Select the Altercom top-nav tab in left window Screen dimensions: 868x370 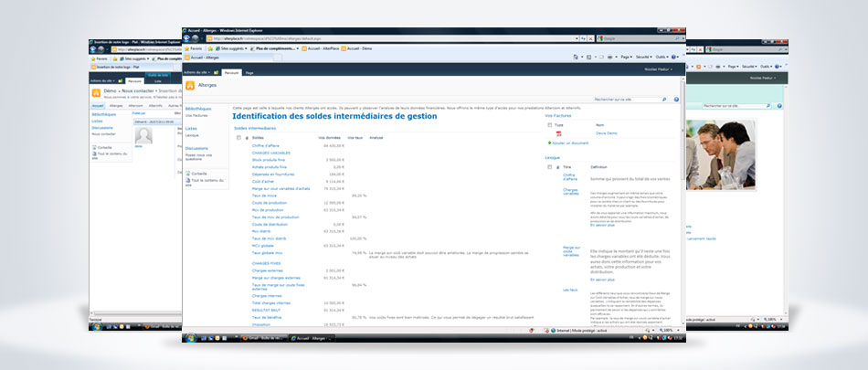coord(135,105)
